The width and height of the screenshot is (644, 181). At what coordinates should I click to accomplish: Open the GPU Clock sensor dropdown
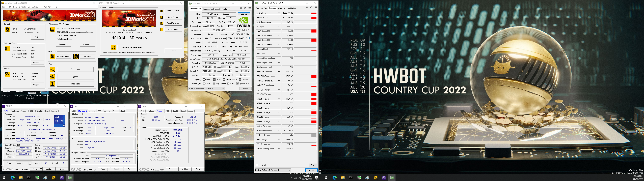279,13
